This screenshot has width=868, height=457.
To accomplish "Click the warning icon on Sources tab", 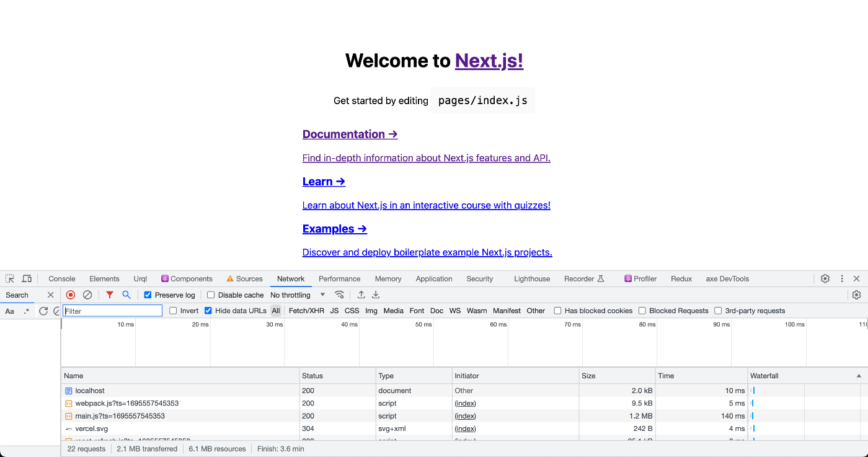I will [230, 278].
